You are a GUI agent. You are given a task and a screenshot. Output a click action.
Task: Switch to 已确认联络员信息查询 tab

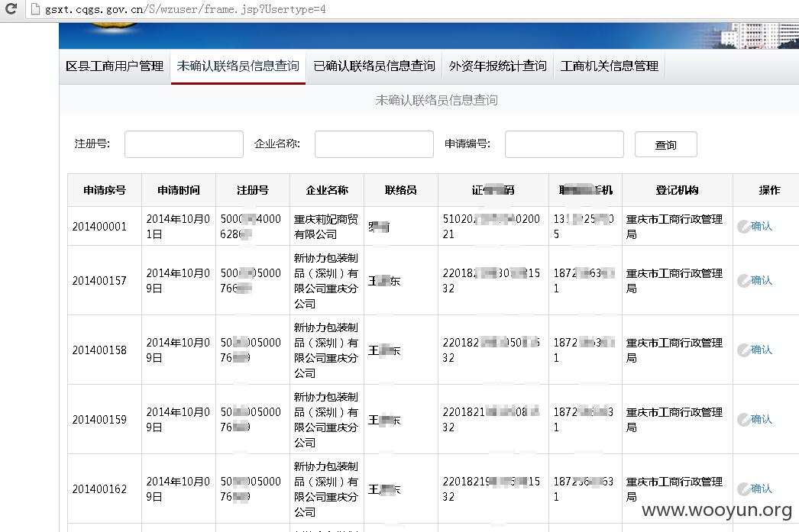pos(374,66)
